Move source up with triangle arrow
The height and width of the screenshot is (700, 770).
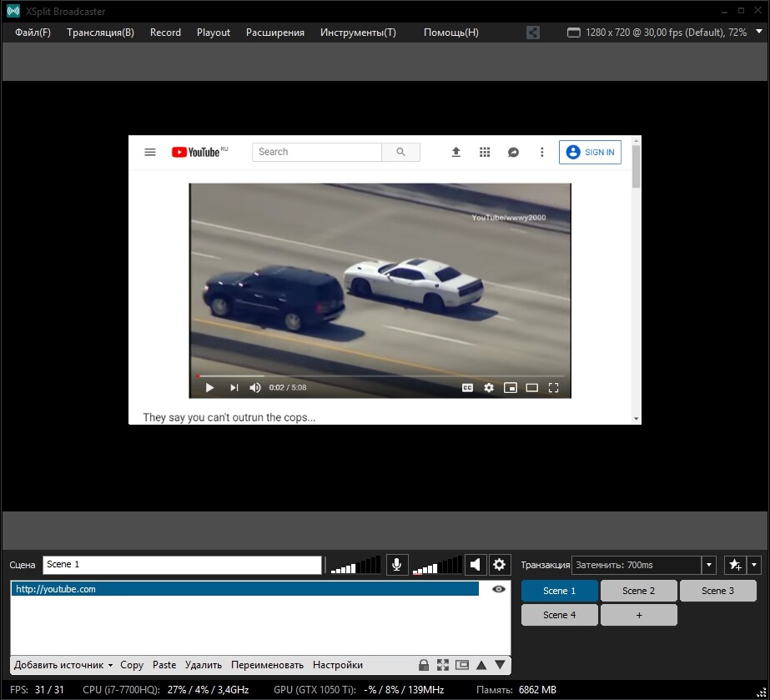[481, 665]
